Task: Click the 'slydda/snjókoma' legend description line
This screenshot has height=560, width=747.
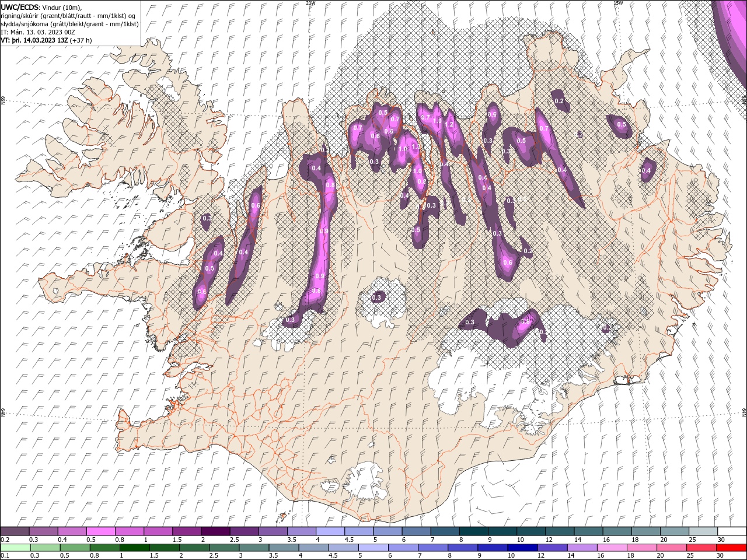Action: (x=69, y=24)
